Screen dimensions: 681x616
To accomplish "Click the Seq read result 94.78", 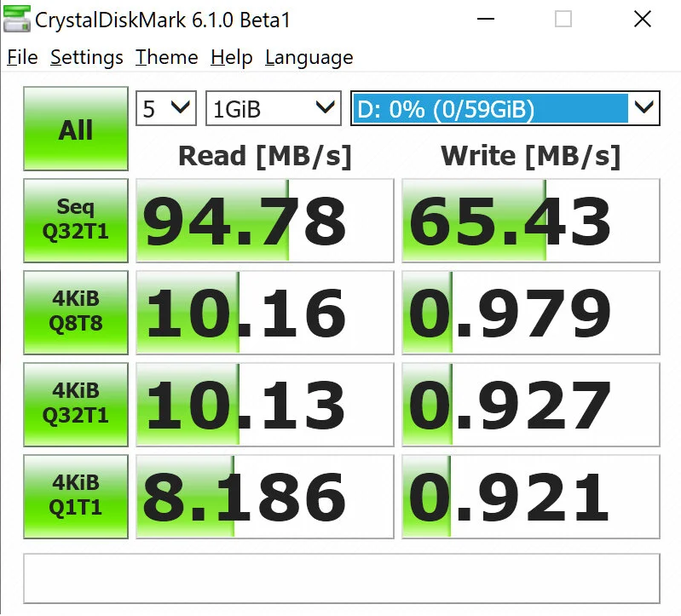I will tap(265, 220).
